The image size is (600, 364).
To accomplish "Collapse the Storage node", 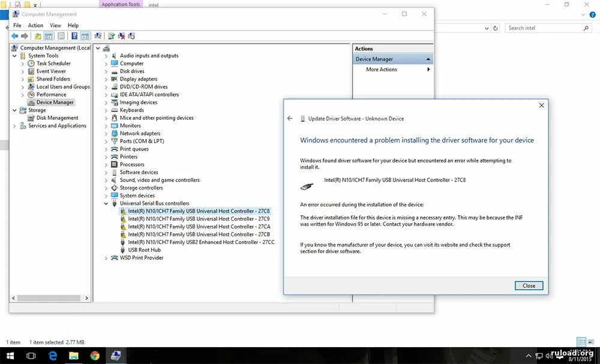I will (x=14, y=110).
